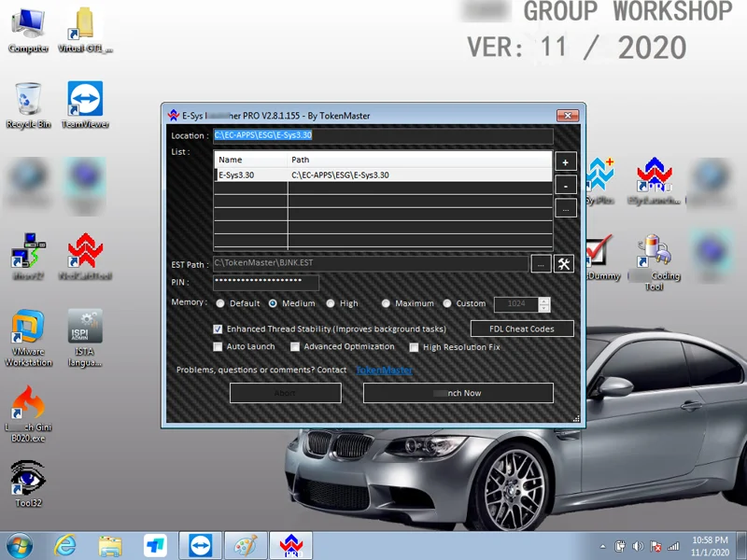Viewport: 747px width, 560px height.
Task: Click the ellipsis button beside the list
Action: point(566,208)
